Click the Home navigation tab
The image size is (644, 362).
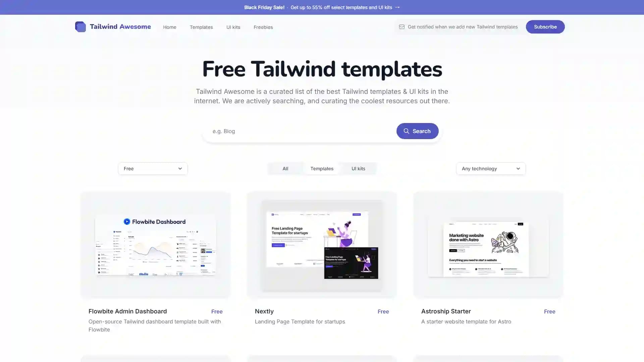(169, 27)
